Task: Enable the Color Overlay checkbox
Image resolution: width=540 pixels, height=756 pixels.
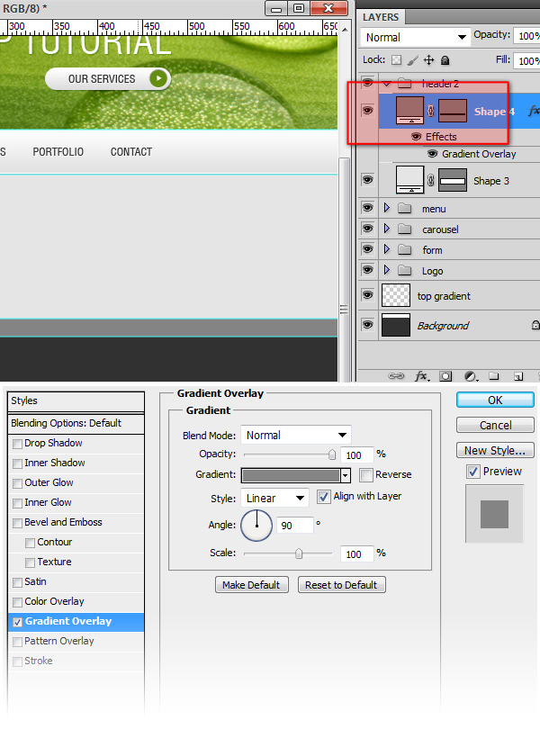Action: (x=17, y=602)
